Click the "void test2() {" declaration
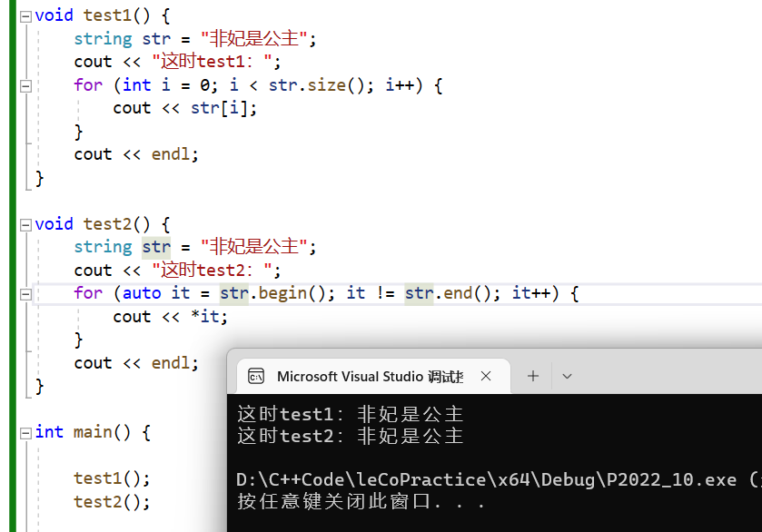 point(103,224)
